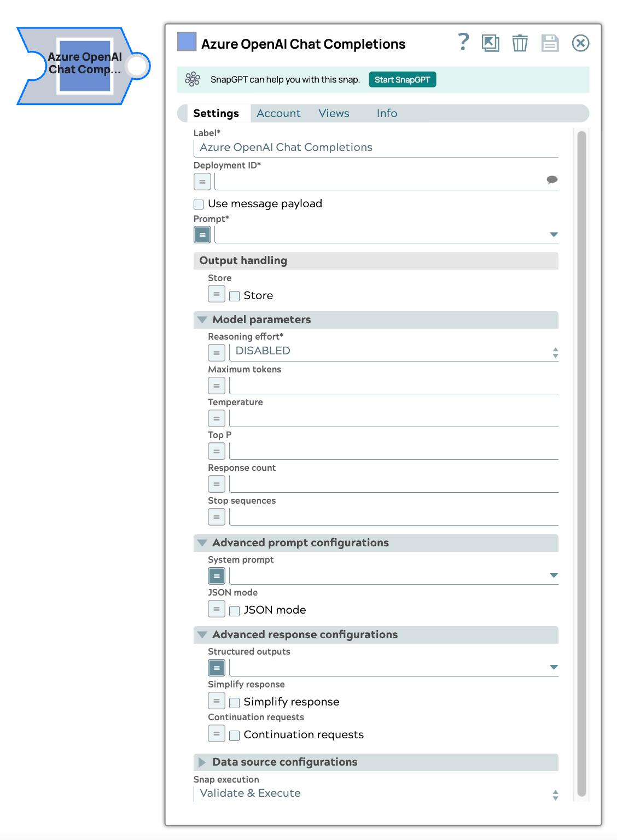This screenshot has height=840, width=617.
Task: Click the SnapGPT sparkle icon
Action: [193, 79]
